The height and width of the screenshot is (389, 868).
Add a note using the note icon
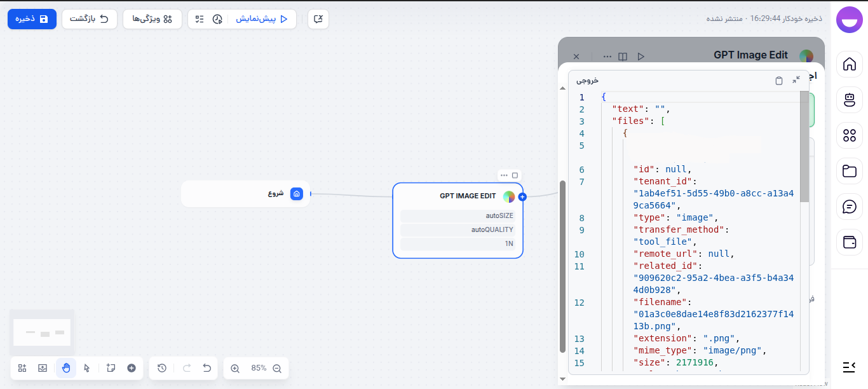pyautogui.click(x=111, y=368)
